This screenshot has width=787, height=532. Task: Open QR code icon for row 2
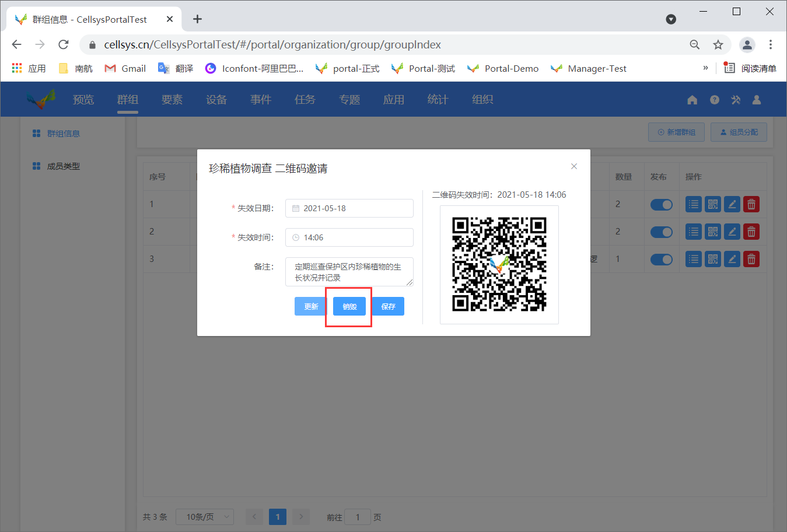click(x=713, y=232)
